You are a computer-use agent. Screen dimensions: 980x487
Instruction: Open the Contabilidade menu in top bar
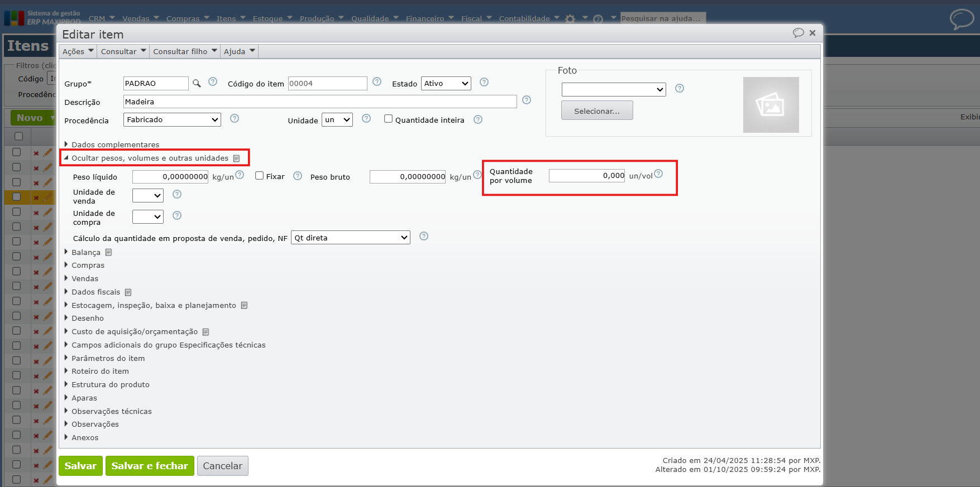pyautogui.click(x=529, y=18)
